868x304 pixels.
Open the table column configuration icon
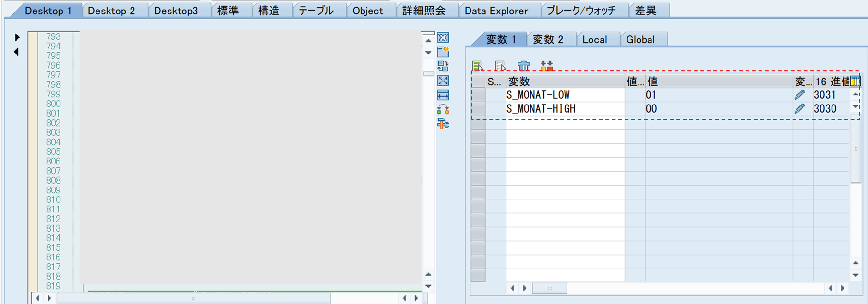point(856,82)
